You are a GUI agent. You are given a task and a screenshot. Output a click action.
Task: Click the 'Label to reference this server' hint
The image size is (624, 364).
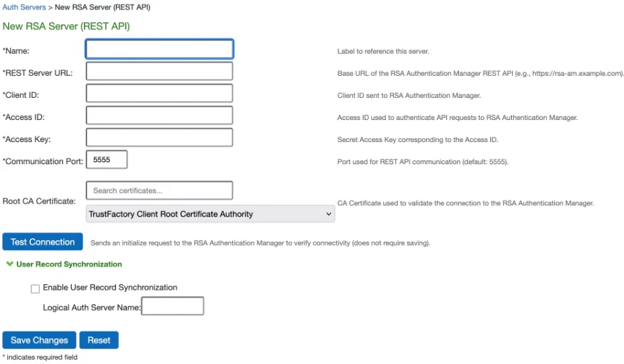[383, 51]
